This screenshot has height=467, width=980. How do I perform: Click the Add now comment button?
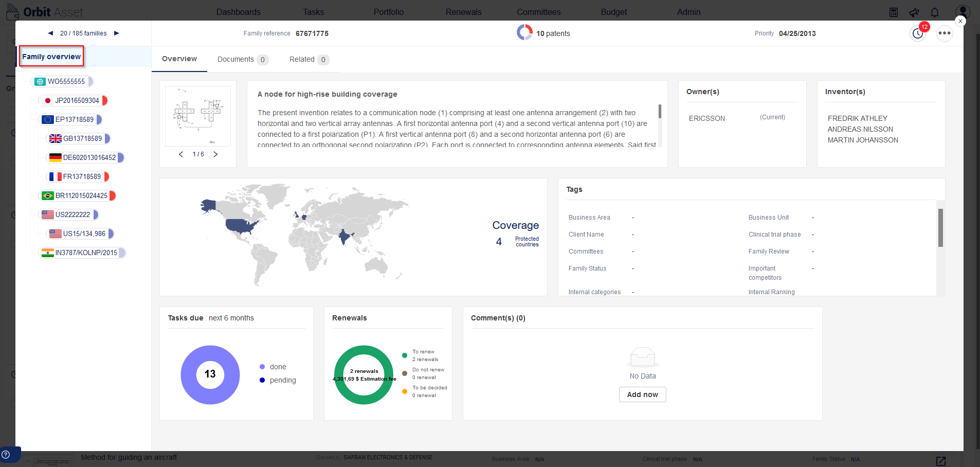(x=643, y=394)
